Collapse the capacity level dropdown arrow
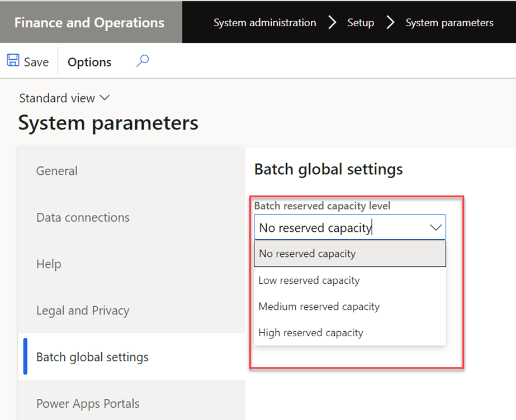This screenshot has width=516, height=420. (x=435, y=228)
